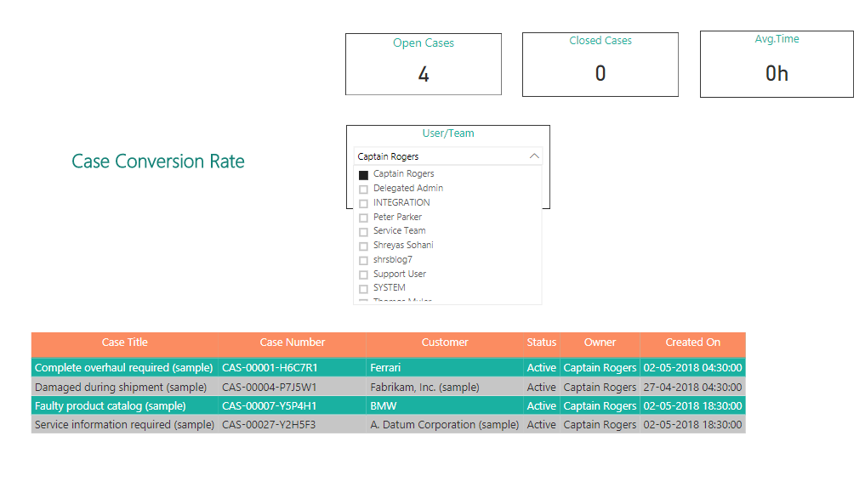Viewport: 865px width, 504px height.
Task: Check the INTEGRATION checkbox
Action: 363,203
